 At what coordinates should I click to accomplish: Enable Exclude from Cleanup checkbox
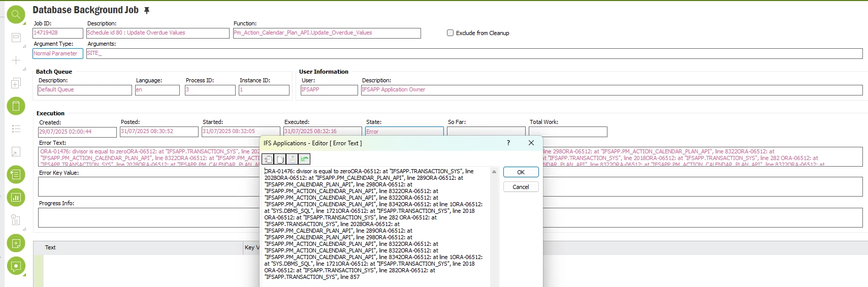[450, 33]
